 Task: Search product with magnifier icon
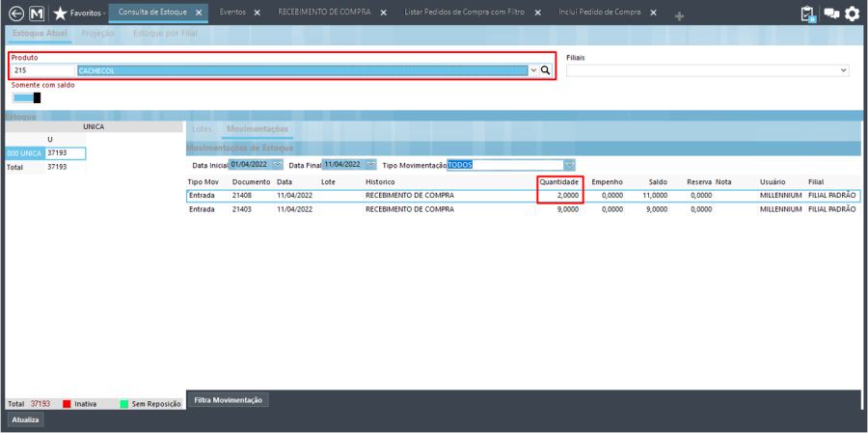(x=545, y=70)
